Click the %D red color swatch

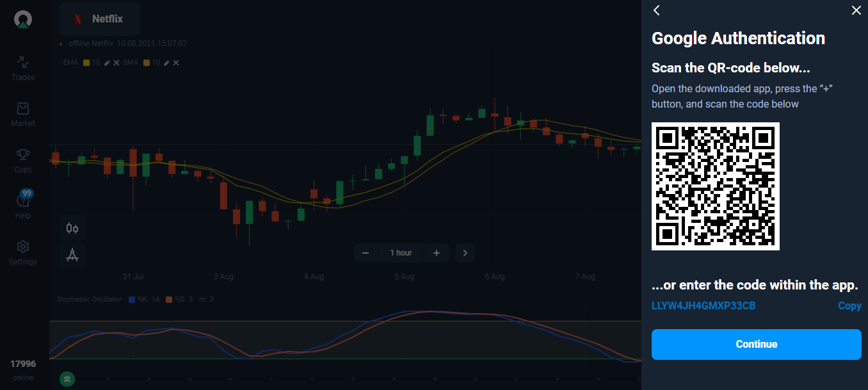tap(169, 300)
